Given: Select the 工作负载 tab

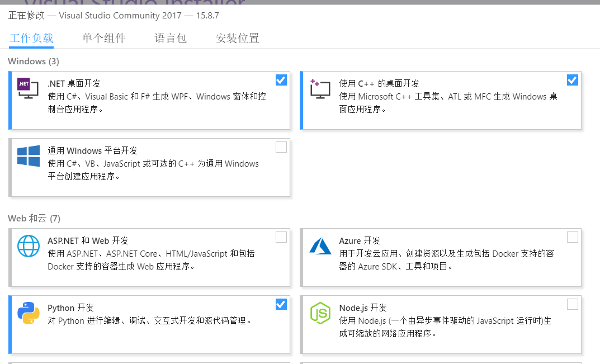Looking at the screenshot, I should [x=31, y=38].
